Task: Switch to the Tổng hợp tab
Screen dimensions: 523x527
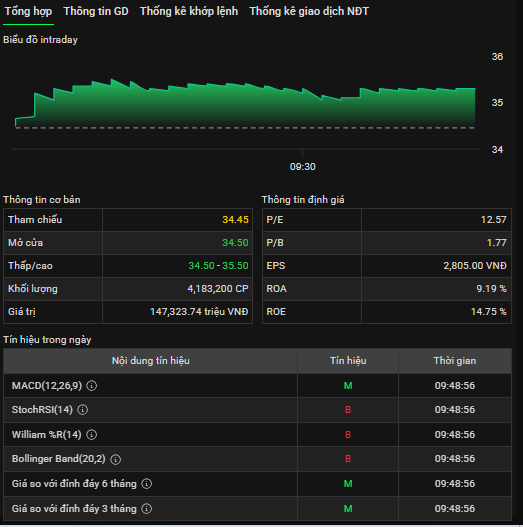Action: [28, 11]
